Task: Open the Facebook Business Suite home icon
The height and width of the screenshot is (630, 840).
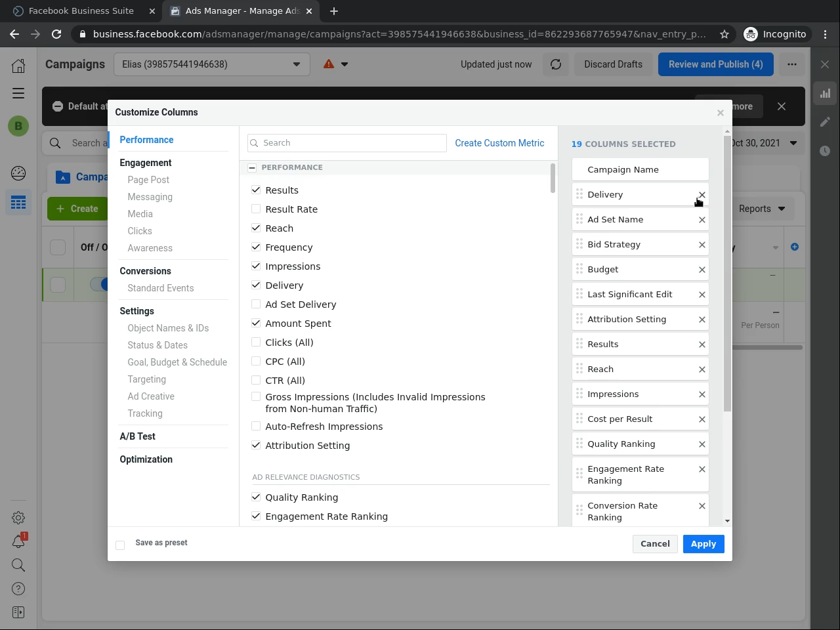Action: pyautogui.click(x=18, y=65)
